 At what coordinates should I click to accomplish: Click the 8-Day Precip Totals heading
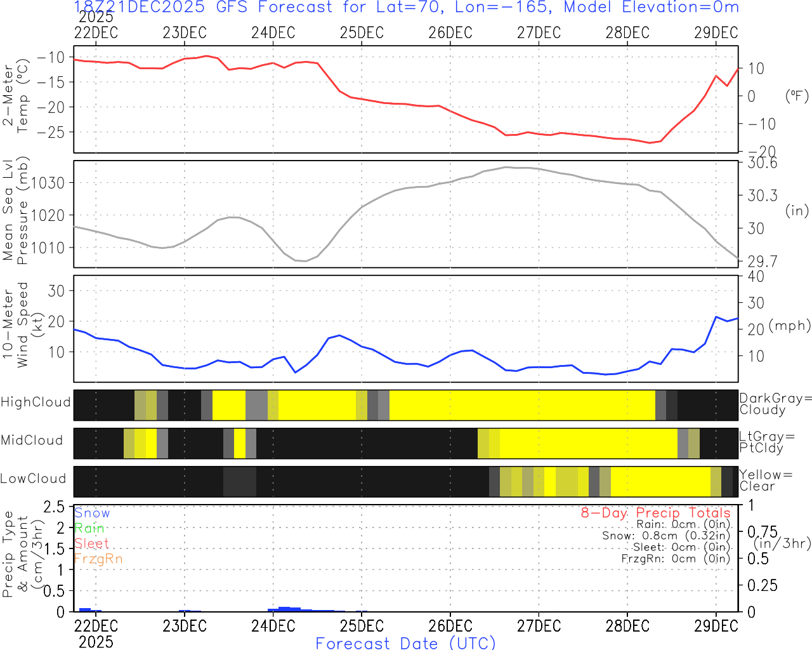tap(655, 513)
